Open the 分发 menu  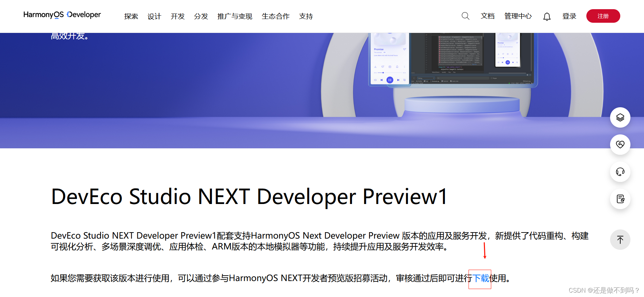click(201, 16)
